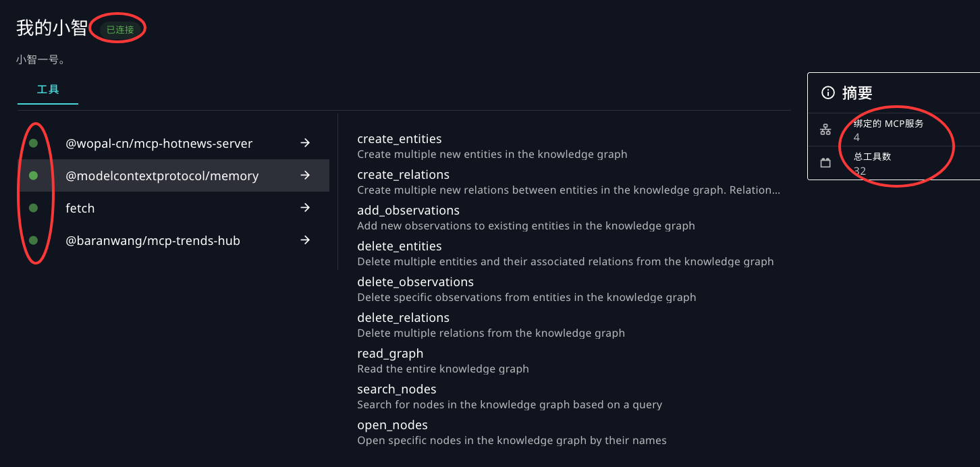Select the delete_observations tool
The height and width of the screenshot is (467, 980).
tap(415, 282)
